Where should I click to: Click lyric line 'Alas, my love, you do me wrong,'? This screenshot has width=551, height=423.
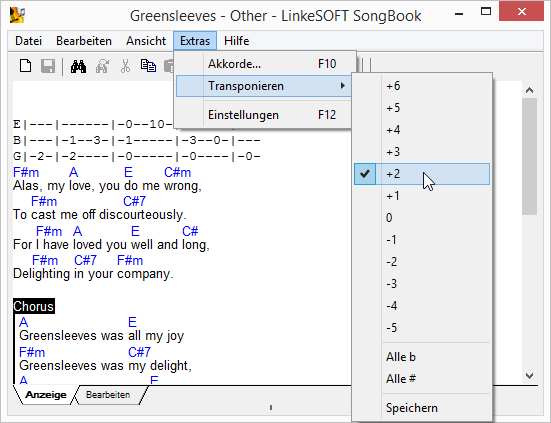(107, 186)
